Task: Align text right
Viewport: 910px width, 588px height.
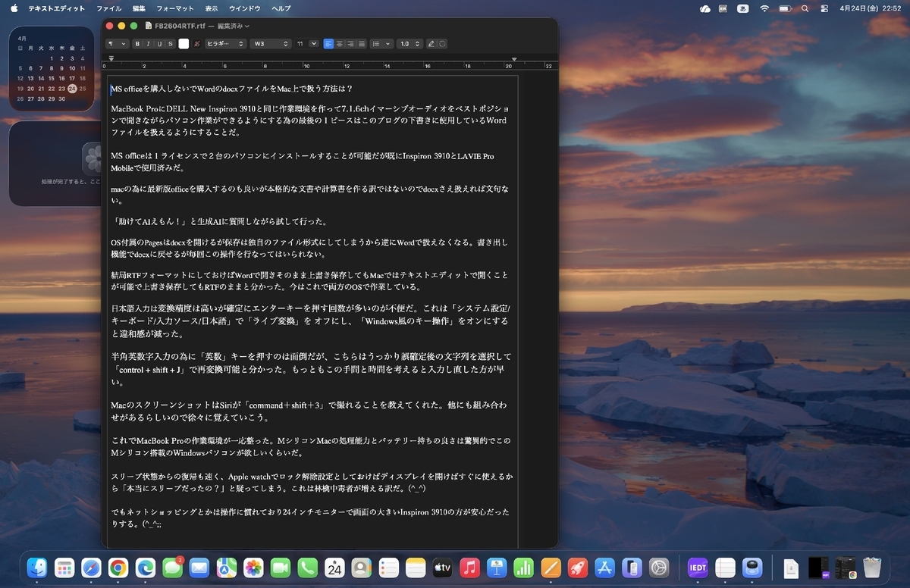Action: pos(350,44)
